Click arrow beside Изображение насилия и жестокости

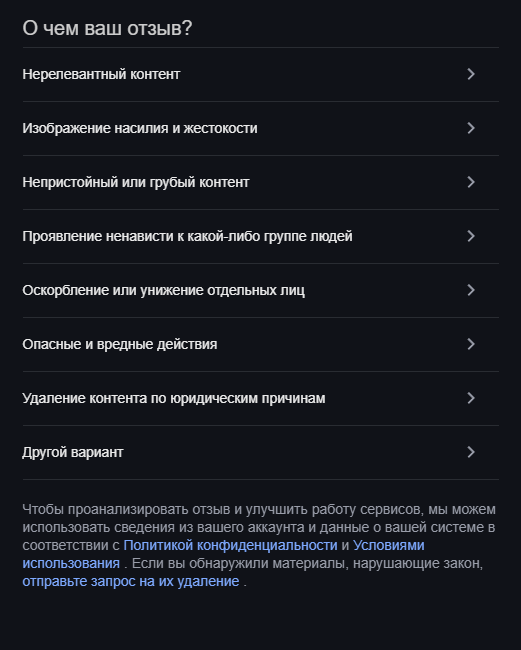[471, 128]
